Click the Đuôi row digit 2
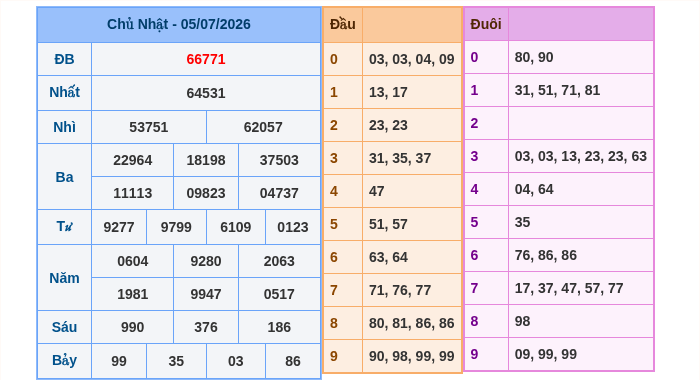Image resolution: width=700 pixels, height=380 pixels. click(474, 124)
